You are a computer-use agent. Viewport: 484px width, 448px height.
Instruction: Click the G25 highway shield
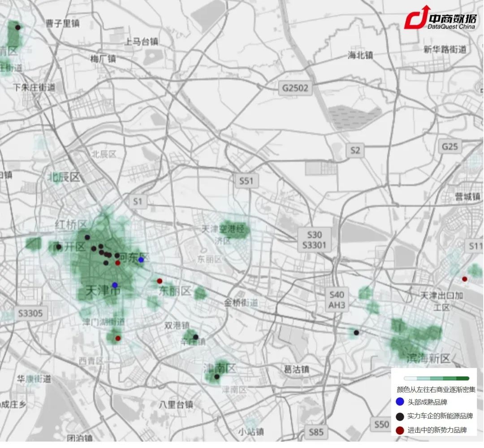(x=449, y=147)
